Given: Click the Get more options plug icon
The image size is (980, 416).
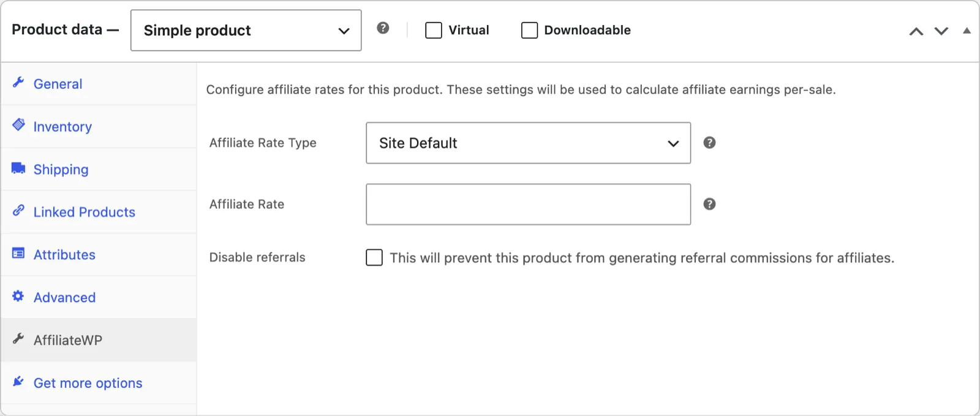Looking at the screenshot, I should tap(18, 381).
